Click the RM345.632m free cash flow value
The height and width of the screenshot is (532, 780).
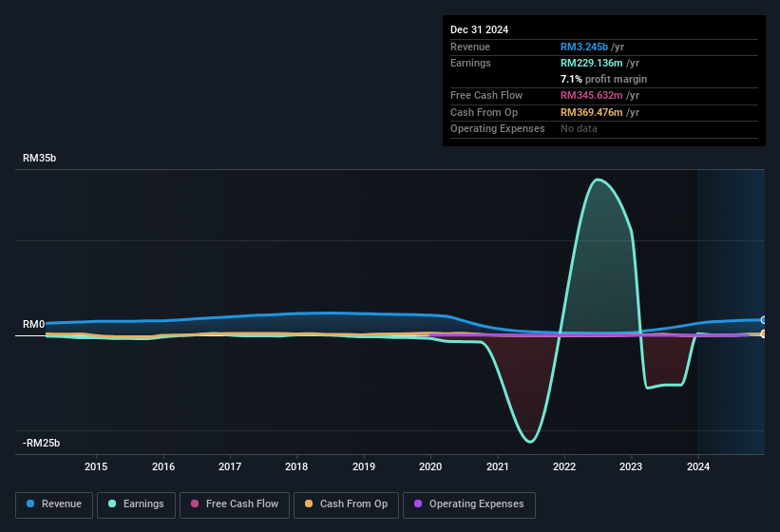592,95
